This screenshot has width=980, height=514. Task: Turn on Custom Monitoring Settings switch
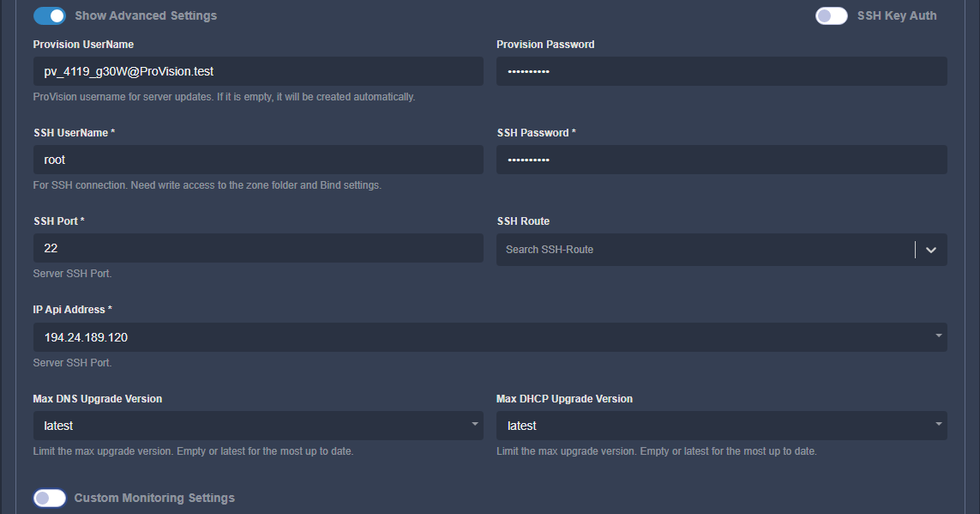[x=50, y=498]
